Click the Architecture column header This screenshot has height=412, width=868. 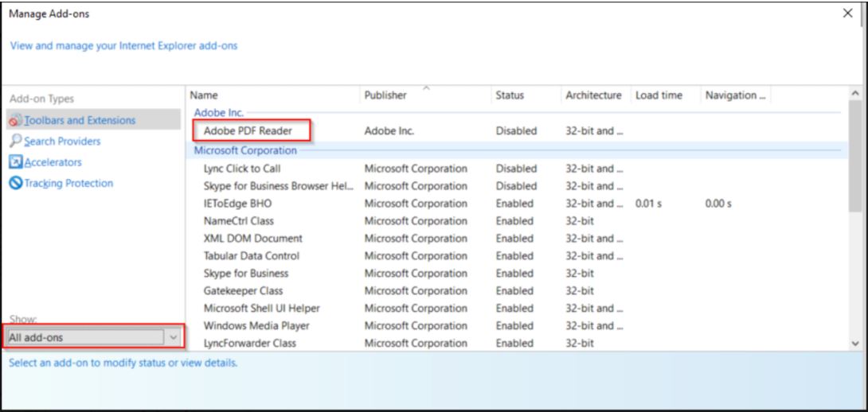pos(593,95)
